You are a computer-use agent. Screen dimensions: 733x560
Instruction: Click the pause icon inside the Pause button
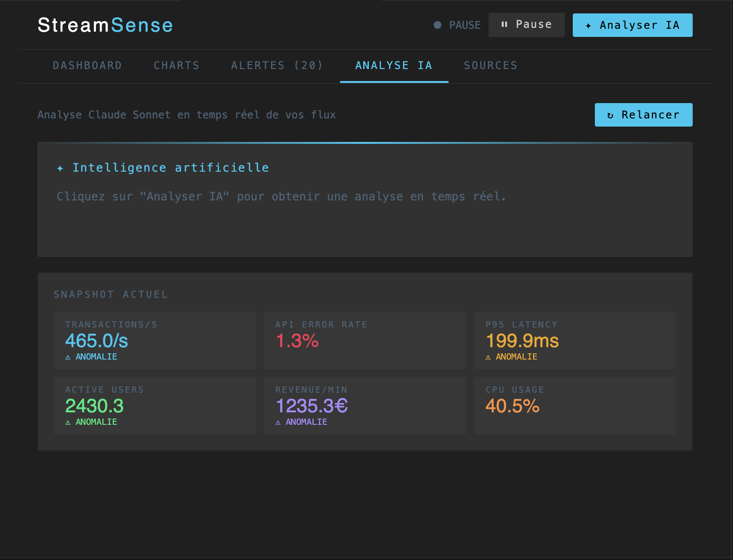click(504, 24)
